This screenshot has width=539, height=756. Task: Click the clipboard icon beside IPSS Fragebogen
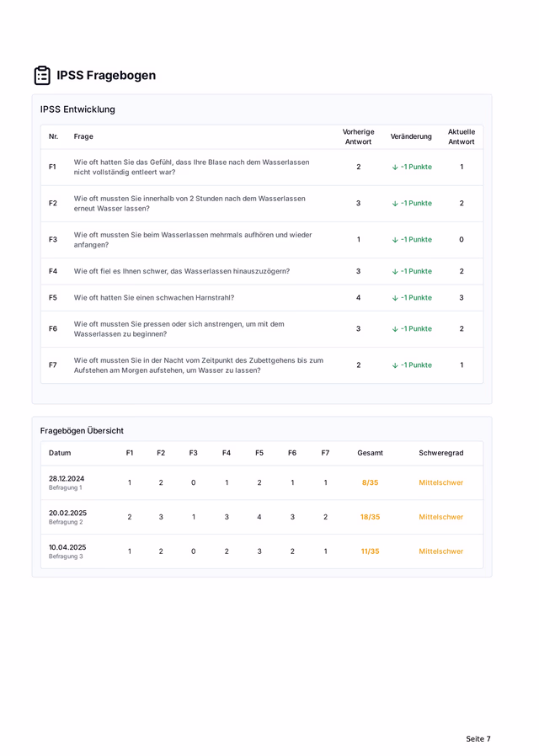click(42, 75)
